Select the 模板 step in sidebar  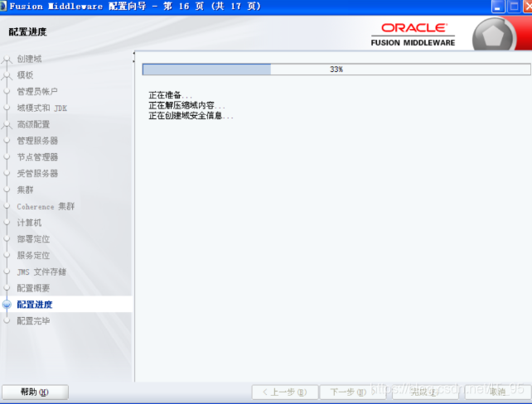point(25,75)
